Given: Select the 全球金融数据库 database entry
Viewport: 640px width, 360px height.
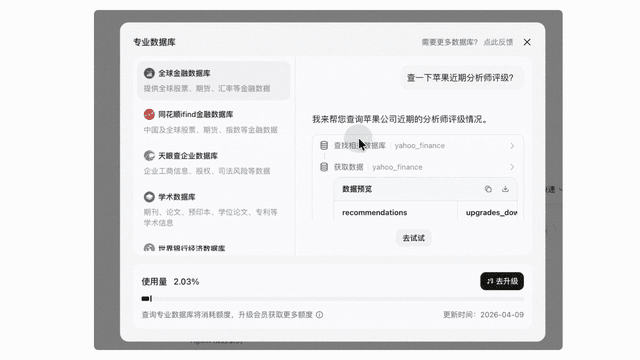Looking at the screenshot, I should [213, 80].
